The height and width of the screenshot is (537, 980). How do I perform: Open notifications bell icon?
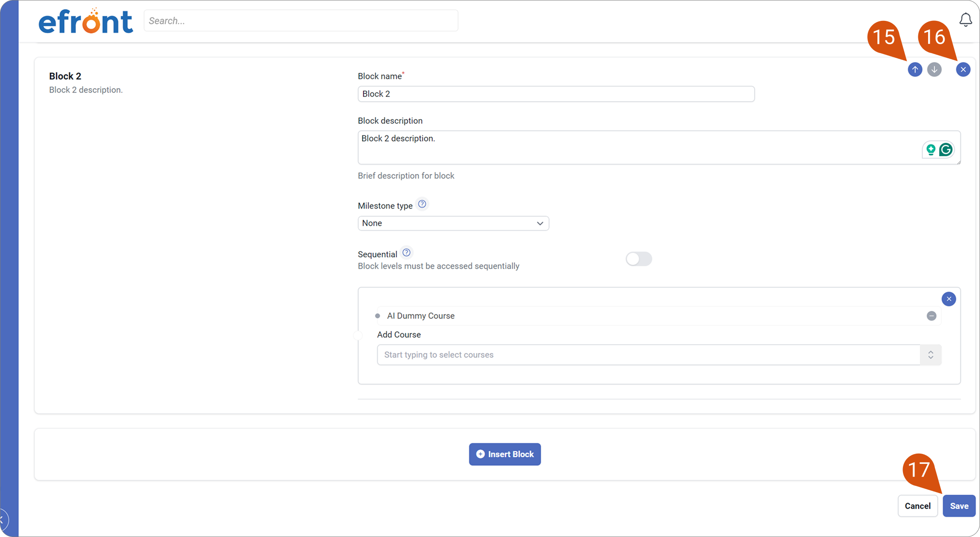click(x=966, y=20)
